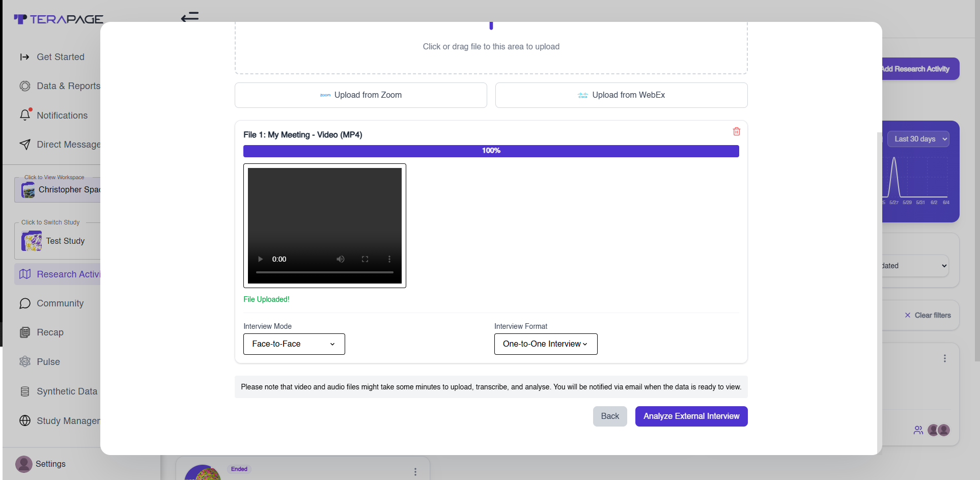This screenshot has height=480, width=980.
Task: Click Upload from Zoom button
Action: click(x=360, y=95)
